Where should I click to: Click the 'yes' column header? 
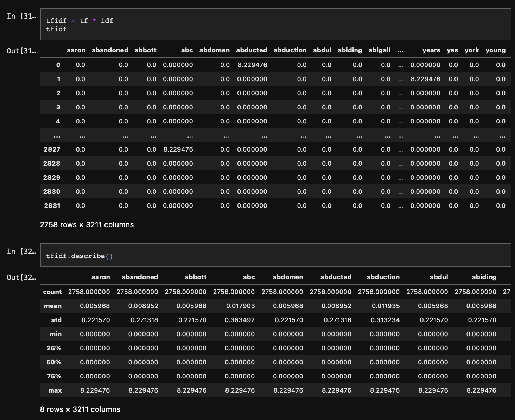(452, 50)
